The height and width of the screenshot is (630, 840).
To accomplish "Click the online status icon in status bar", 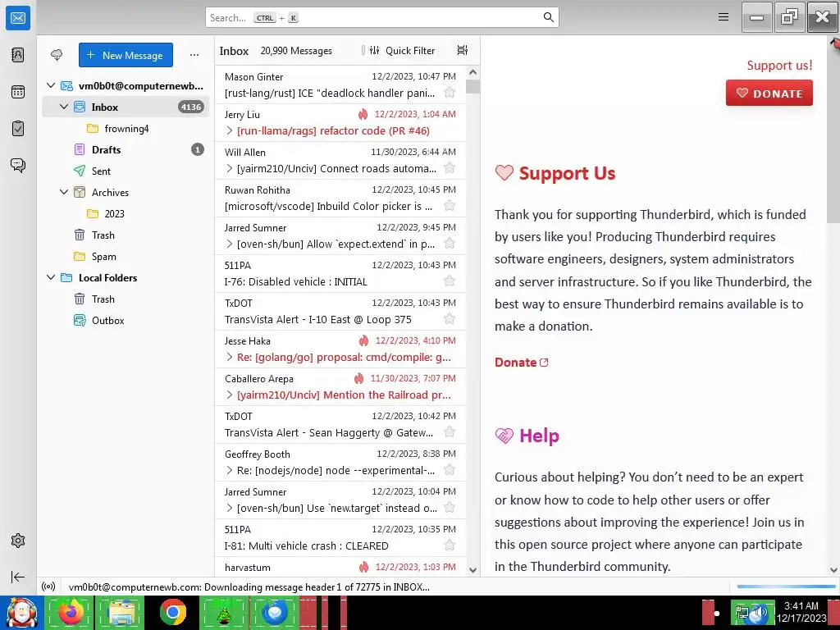I will (48, 587).
